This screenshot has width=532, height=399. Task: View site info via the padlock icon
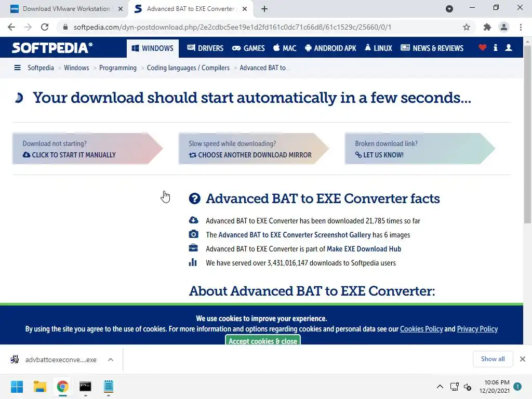[x=65, y=27]
